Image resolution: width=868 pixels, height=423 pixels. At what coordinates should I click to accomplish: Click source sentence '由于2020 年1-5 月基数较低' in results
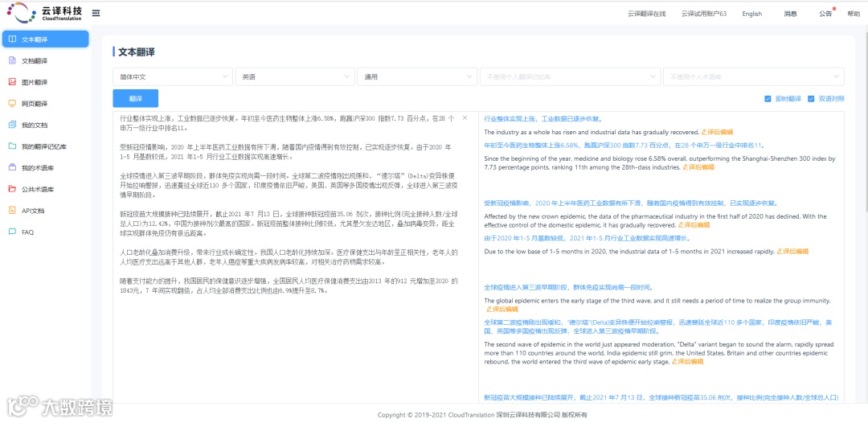click(x=588, y=238)
